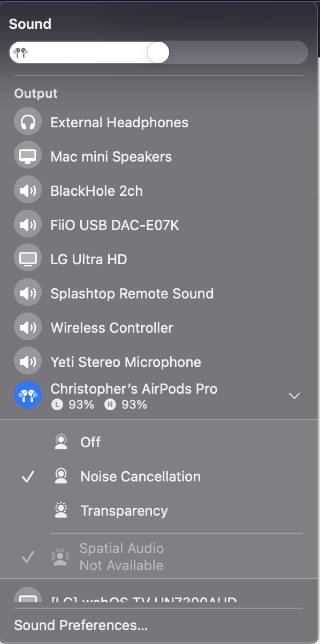Choose the BlackHole 2ch speaker icon

click(x=28, y=191)
